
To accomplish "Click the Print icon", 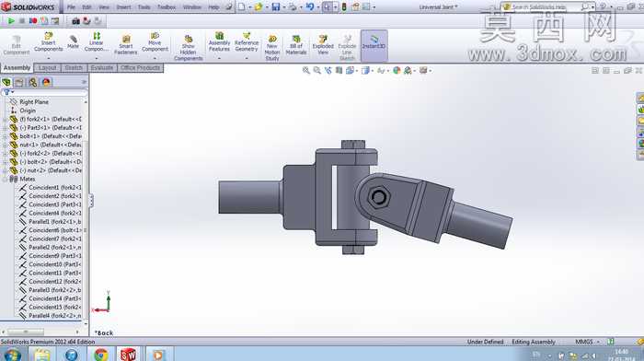I will [293, 7].
